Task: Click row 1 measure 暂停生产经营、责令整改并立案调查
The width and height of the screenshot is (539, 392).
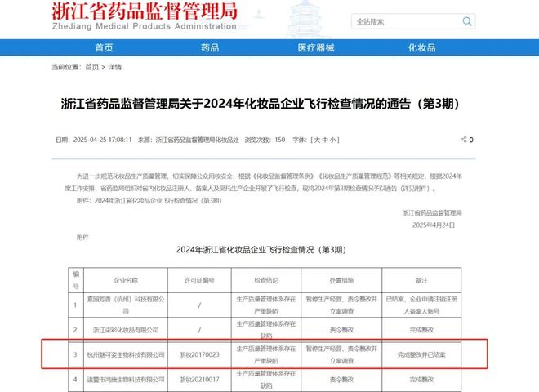Action: click(341, 305)
